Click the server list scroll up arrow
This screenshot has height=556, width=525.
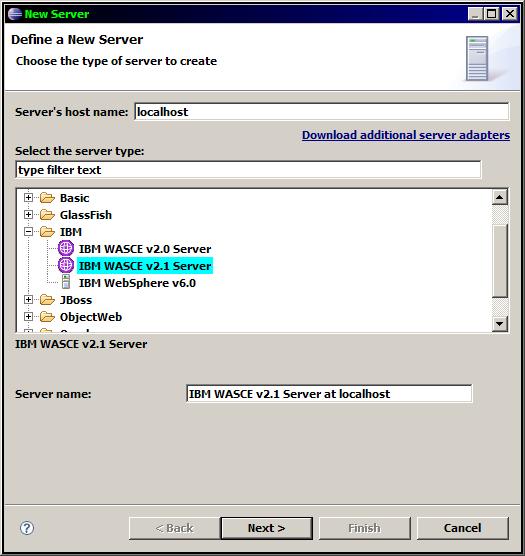click(500, 197)
